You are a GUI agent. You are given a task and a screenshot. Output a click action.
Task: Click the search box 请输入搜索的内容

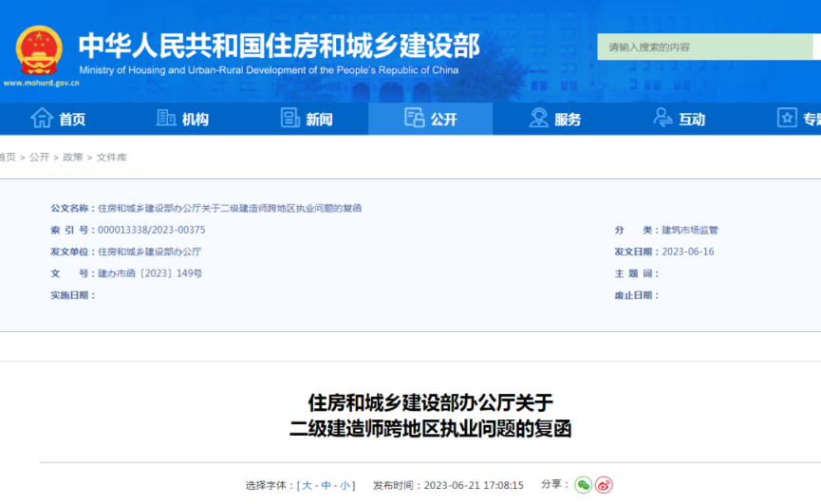705,47
